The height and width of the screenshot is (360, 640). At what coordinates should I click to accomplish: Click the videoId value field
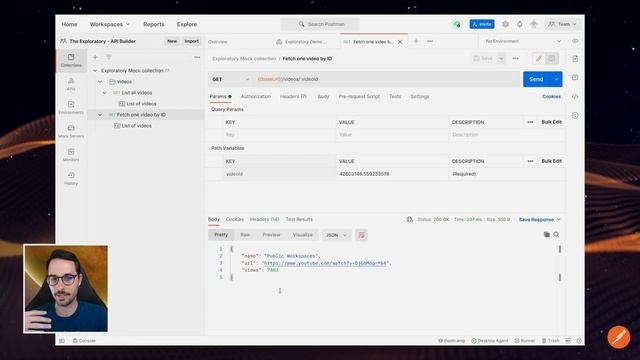[392, 174]
